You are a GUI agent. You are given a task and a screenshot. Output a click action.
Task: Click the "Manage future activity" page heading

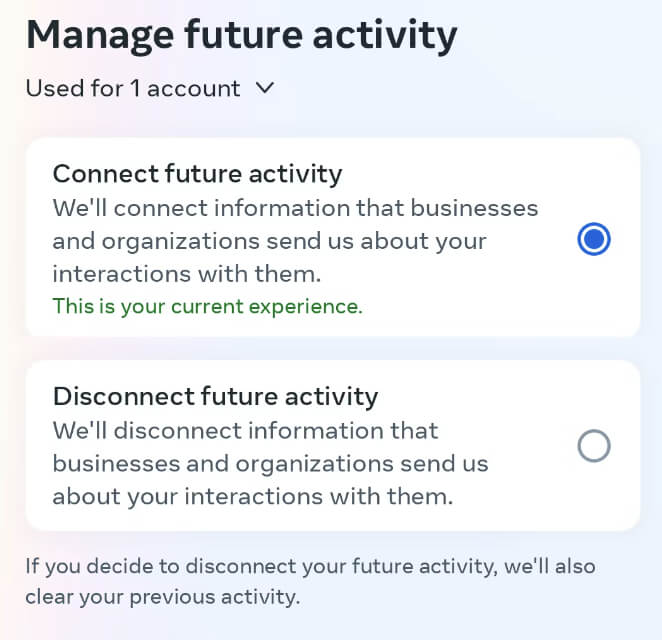pyautogui.click(x=241, y=35)
